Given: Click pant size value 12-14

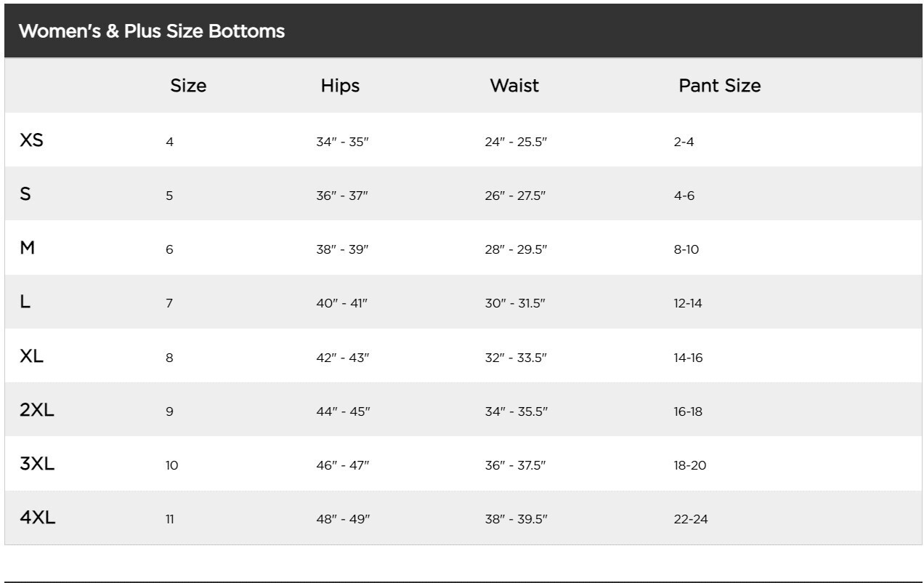Looking at the screenshot, I should coord(688,304).
